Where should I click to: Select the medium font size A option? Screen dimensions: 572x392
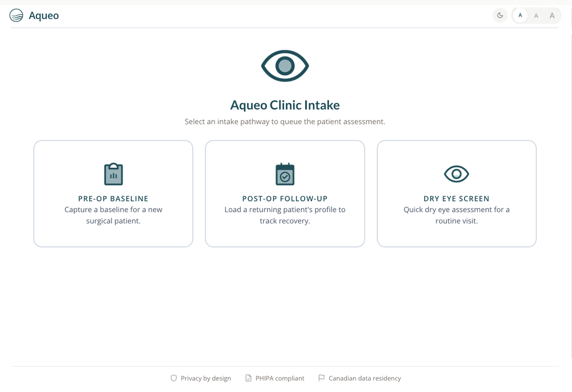tap(536, 16)
